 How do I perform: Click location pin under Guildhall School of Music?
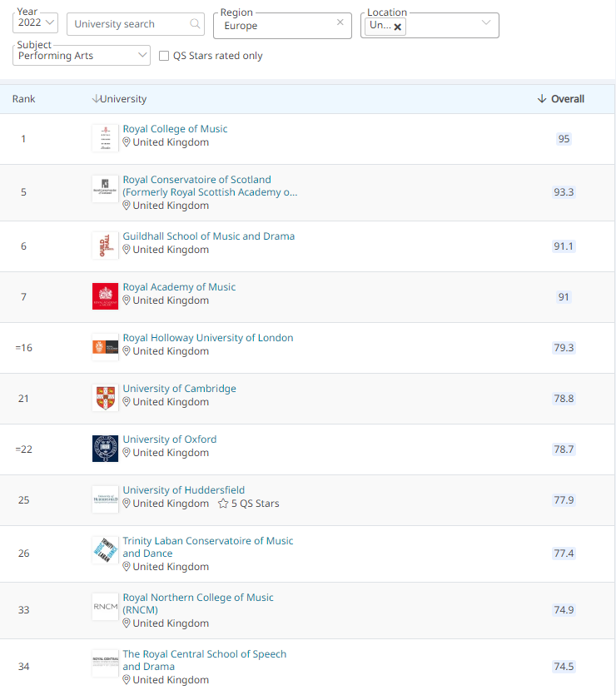(x=127, y=250)
